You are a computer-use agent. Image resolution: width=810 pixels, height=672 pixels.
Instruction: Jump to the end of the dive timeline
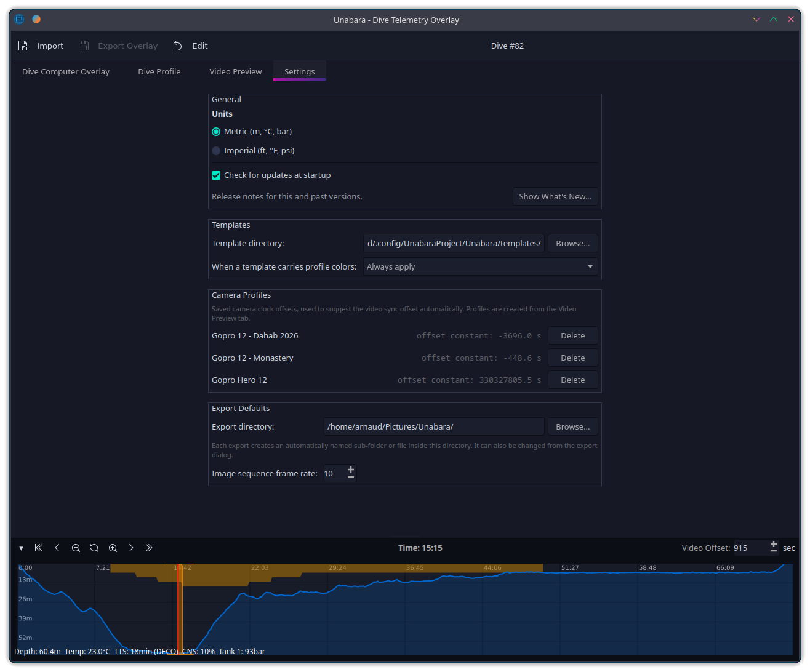click(x=150, y=548)
